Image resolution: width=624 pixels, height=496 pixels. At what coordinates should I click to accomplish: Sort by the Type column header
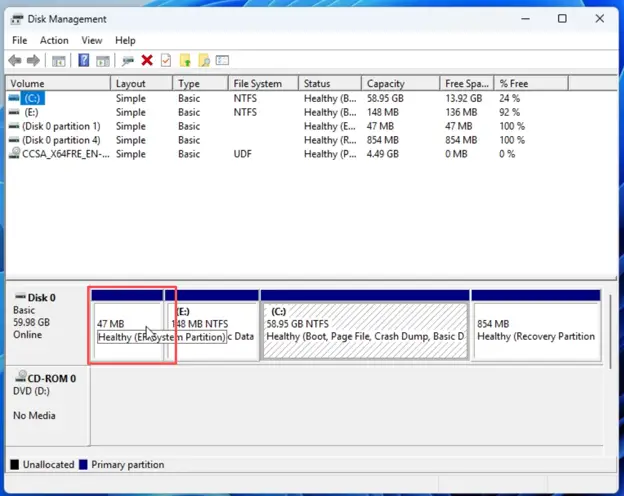click(x=201, y=84)
